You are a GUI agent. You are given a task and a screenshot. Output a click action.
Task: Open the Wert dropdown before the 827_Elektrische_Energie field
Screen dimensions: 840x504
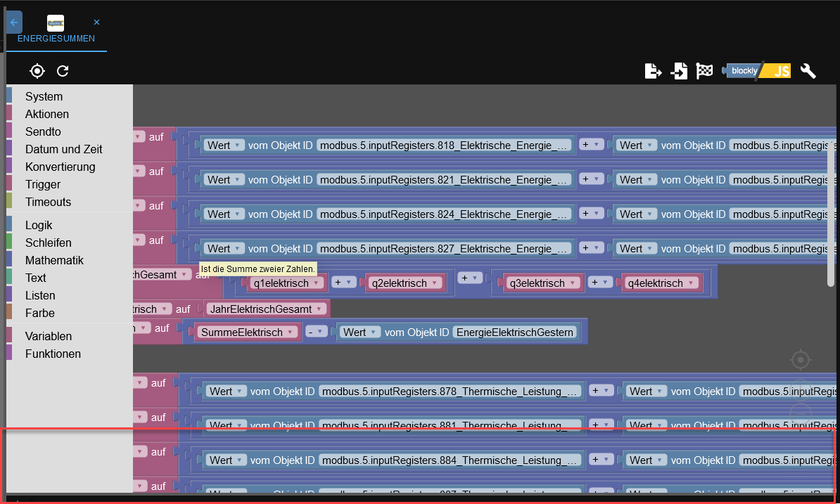[224, 249]
